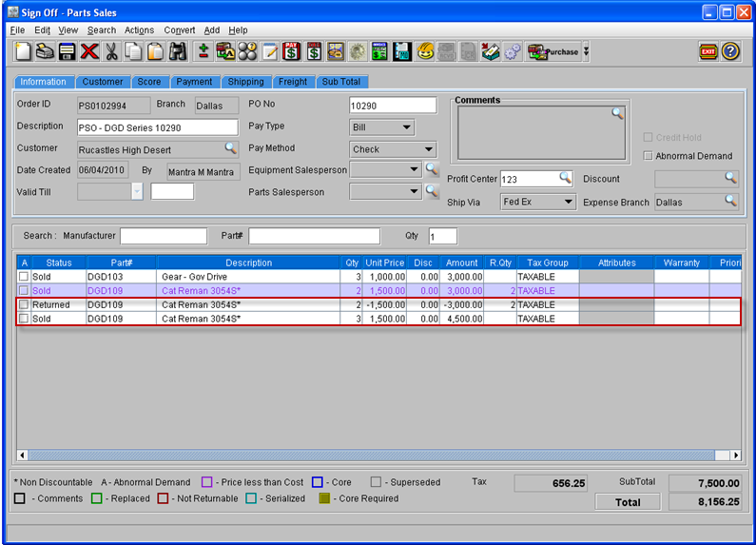The width and height of the screenshot is (756, 545).
Task: Click the Profit Center lookup magnifier
Action: click(x=565, y=178)
